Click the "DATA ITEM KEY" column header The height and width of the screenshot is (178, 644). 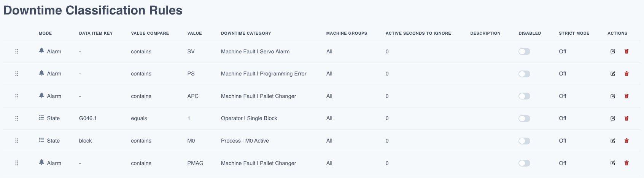click(x=96, y=33)
